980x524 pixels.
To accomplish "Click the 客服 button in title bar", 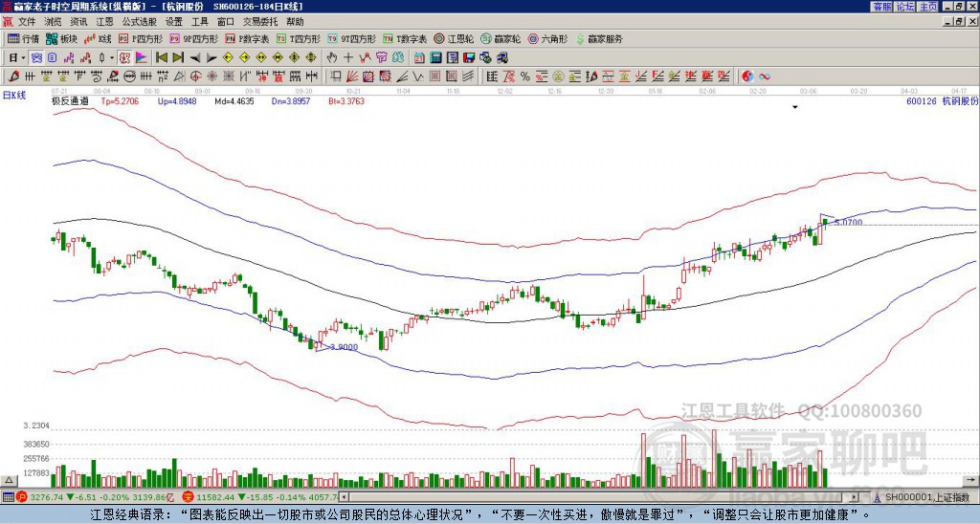I will tap(881, 7).
